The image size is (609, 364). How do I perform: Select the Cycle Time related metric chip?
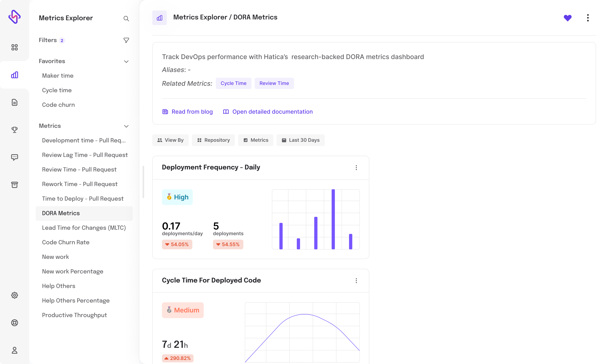pyautogui.click(x=233, y=83)
